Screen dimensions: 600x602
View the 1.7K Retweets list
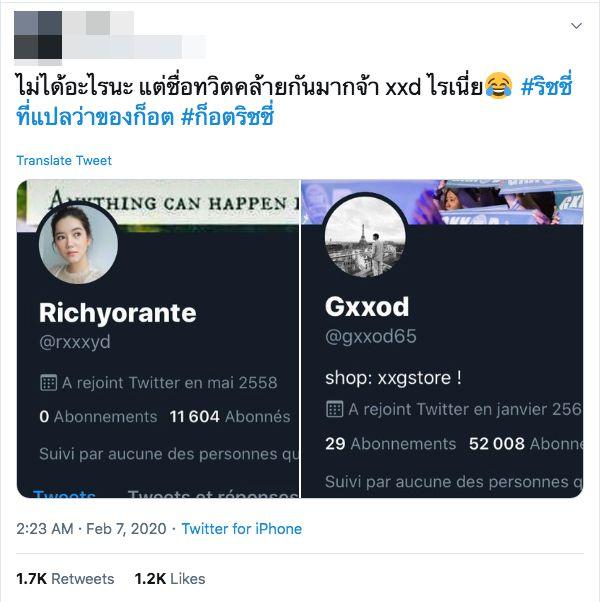65,579
